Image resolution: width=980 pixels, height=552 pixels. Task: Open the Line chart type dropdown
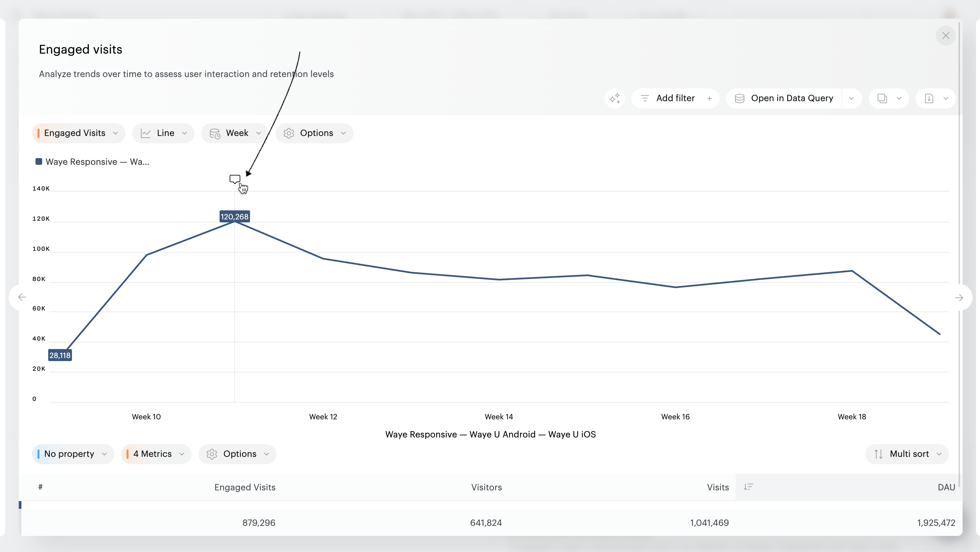coord(163,133)
